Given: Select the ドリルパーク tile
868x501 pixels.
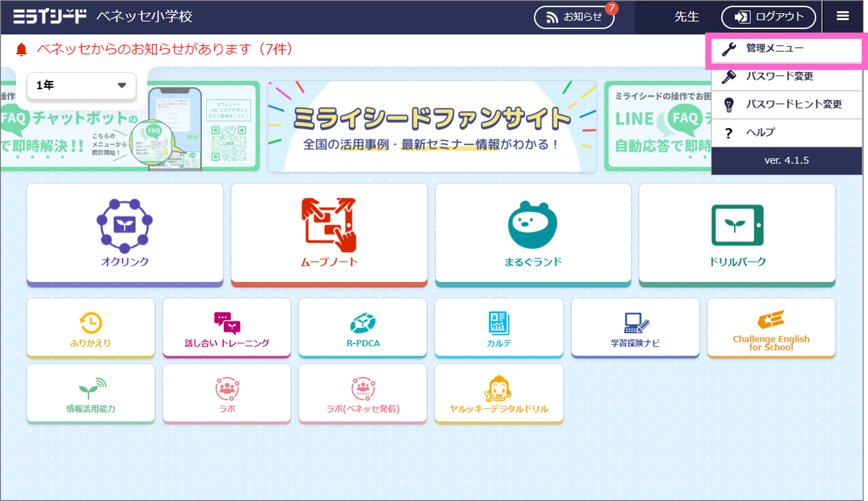Looking at the screenshot, I should click(x=737, y=233).
